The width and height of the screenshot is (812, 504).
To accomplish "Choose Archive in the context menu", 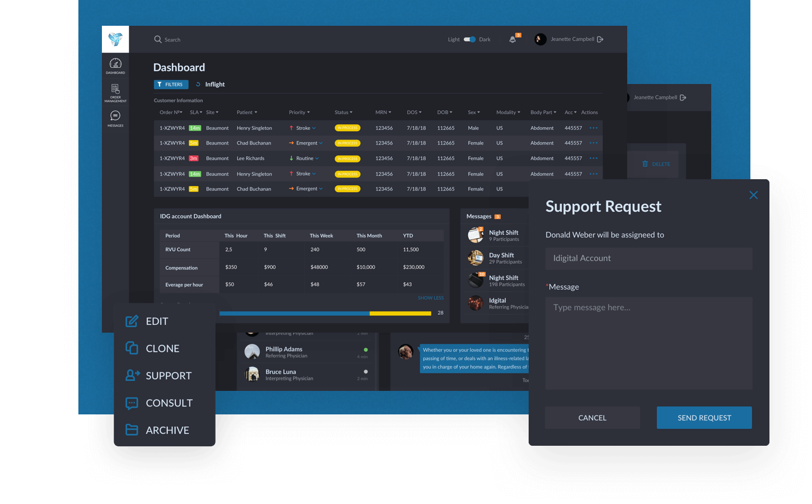I will pos(166,430).
